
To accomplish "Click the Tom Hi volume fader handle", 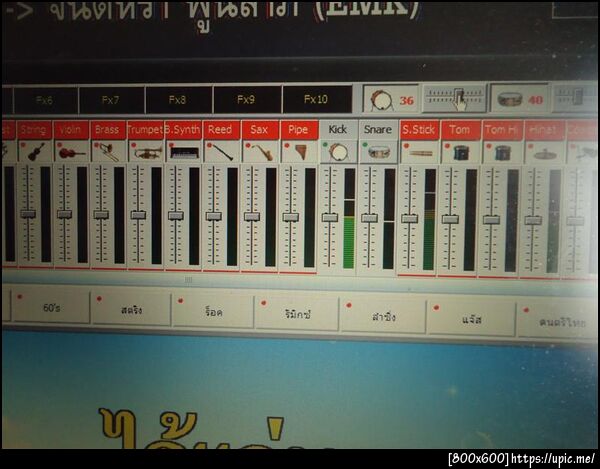I will click(491, 220).
